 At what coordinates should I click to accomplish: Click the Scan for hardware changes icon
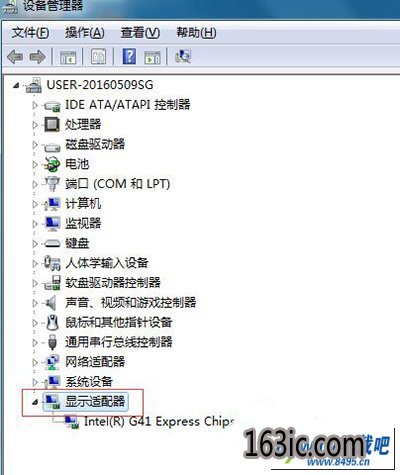point(183,56)
